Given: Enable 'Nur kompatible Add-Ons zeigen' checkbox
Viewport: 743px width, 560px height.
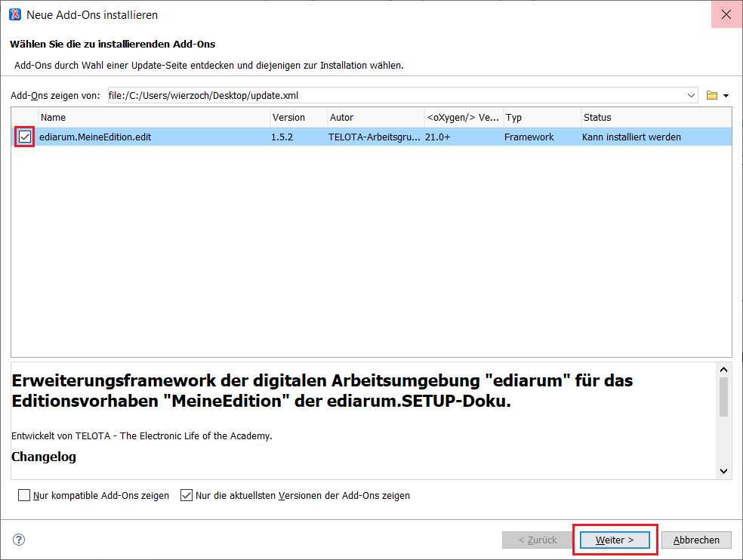Looking at the screenshot, I should pos(23,495).
